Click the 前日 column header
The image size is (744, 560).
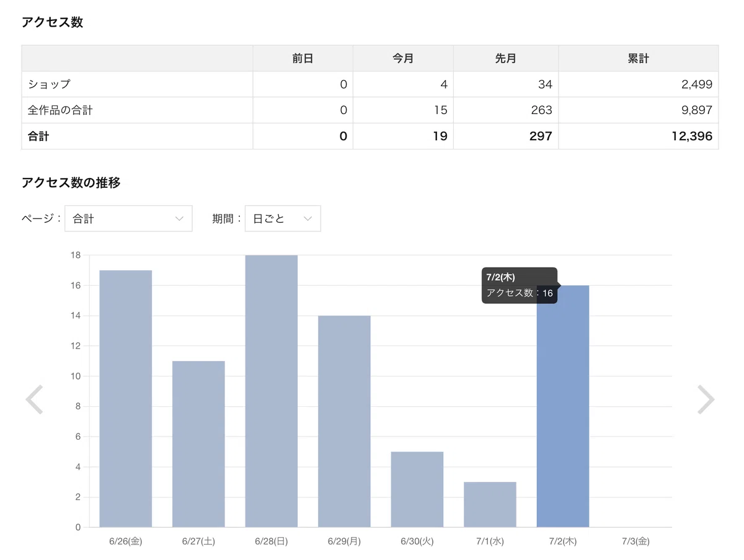click(x=303, y=58)
